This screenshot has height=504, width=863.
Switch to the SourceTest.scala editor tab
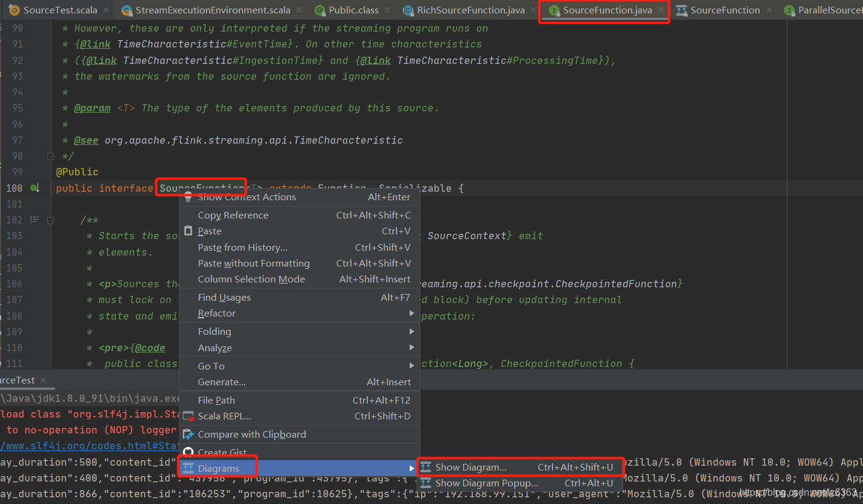click(x=52, y=10)
